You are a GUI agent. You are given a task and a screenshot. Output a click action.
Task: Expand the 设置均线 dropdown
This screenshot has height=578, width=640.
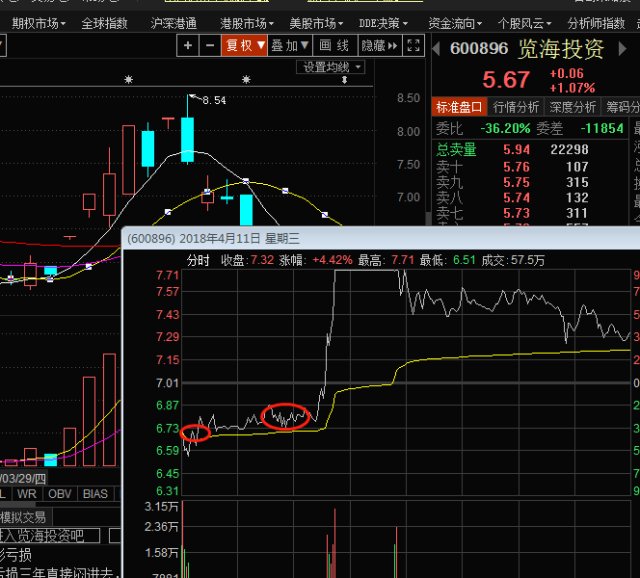[x=331, y=67]
